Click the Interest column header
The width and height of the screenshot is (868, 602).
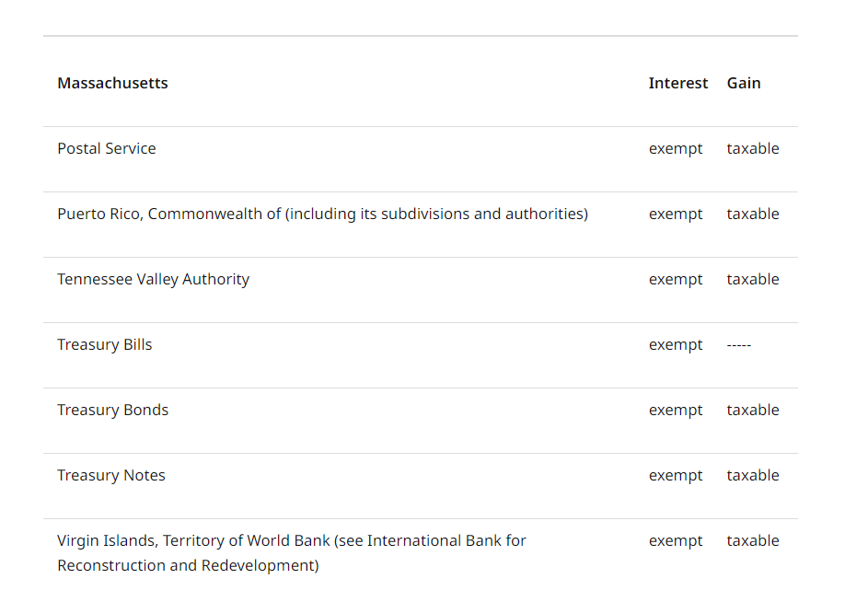coord(677,83)
